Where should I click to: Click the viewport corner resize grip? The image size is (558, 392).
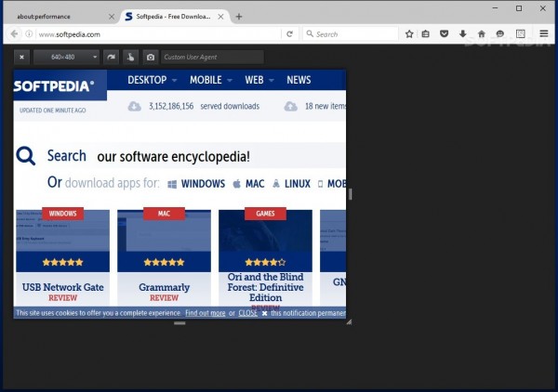coord(349,322)
